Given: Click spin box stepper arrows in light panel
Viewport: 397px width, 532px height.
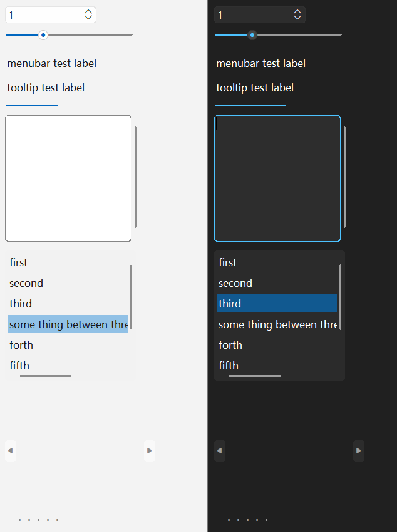Looking at the screenshot, I should 88,15.
